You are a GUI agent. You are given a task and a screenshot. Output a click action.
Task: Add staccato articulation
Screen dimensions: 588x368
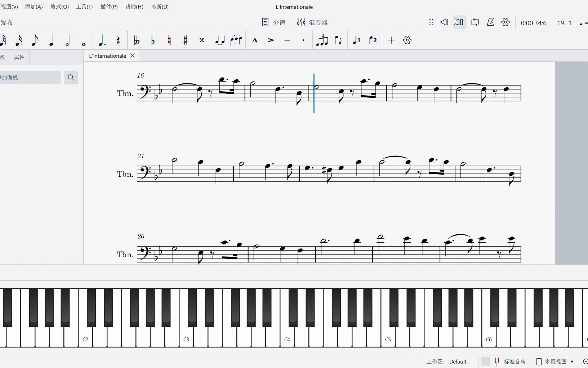(304, 40)
